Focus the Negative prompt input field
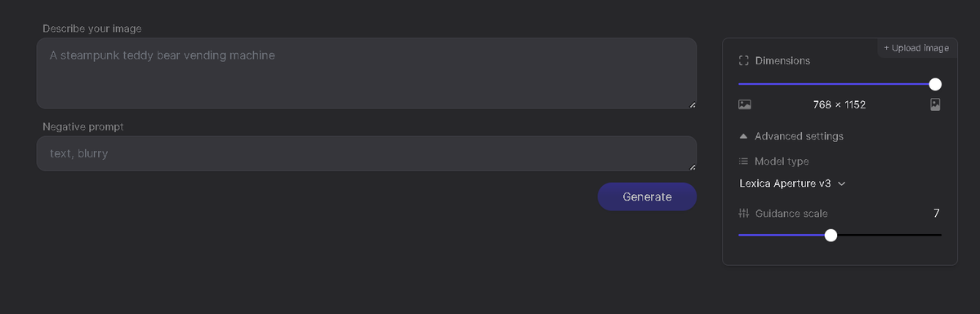Screen dimensions: 980x314 click(367, 153)
